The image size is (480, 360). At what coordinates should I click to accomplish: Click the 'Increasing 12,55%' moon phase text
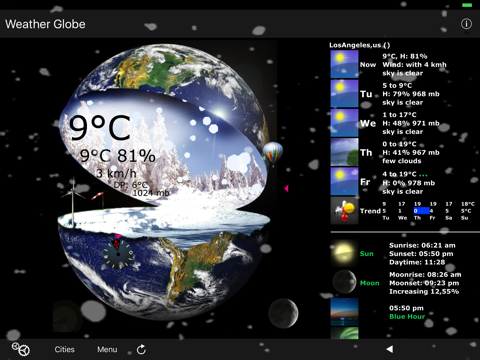(424, 292)
